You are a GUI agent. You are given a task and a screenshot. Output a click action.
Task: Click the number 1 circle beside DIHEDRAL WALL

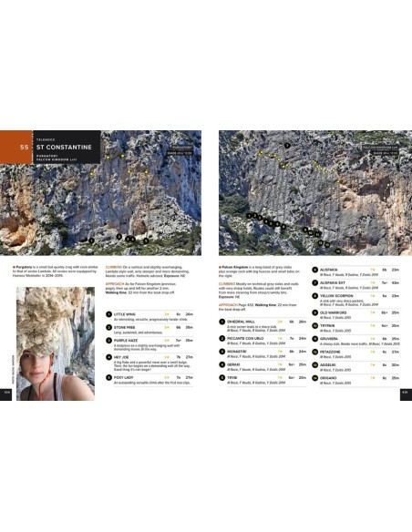pyautogui.click(x=222, y=322)
